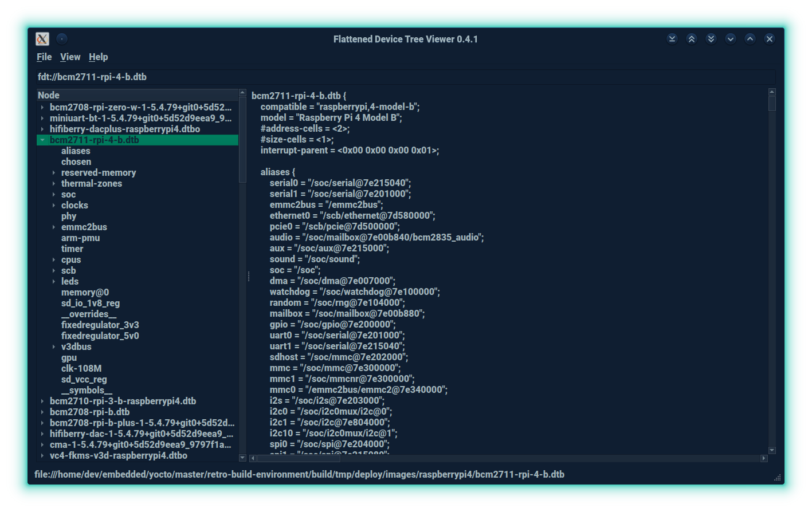This screenshot has width=812, height=512.
Task: Click the source view scroll-right arrow
Action: click(763, 458)
